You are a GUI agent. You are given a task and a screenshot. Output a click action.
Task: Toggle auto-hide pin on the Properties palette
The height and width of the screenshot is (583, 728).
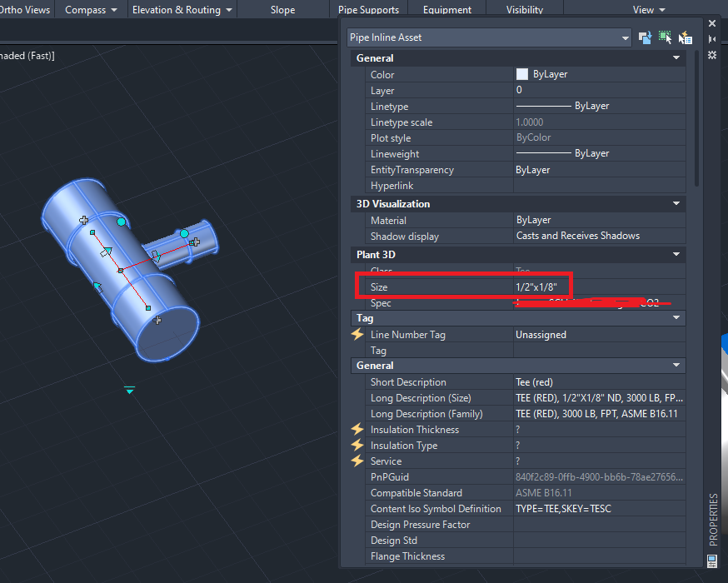click(713, 38)
